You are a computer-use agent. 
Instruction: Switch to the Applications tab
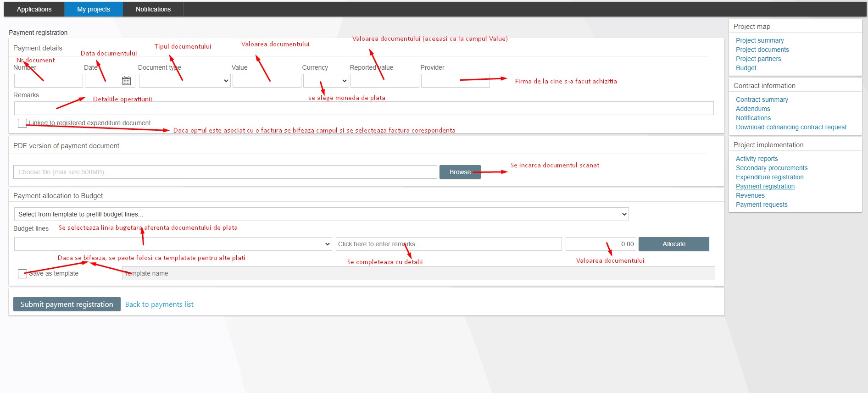34,9
